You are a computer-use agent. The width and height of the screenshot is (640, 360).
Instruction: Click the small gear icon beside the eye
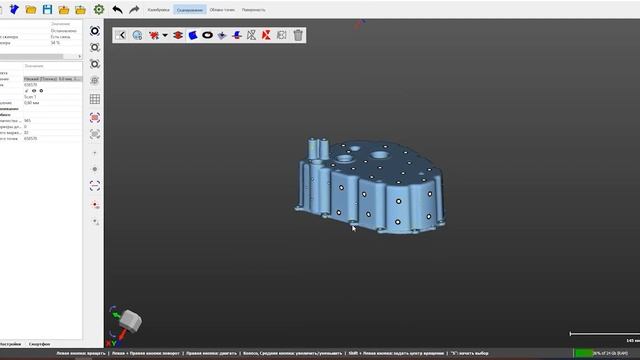pyautogui.click(x=41, y=91)
